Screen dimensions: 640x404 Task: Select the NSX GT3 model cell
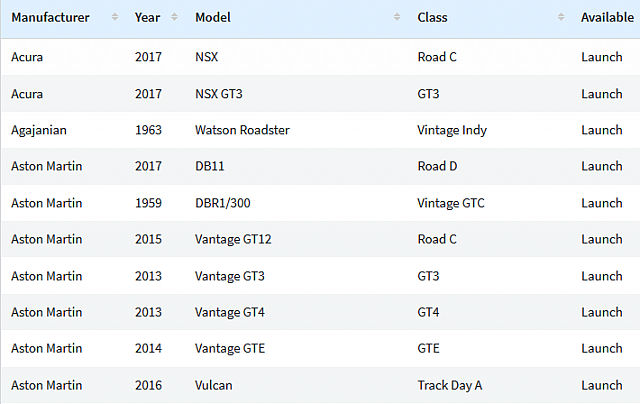[x=219, y=94]
